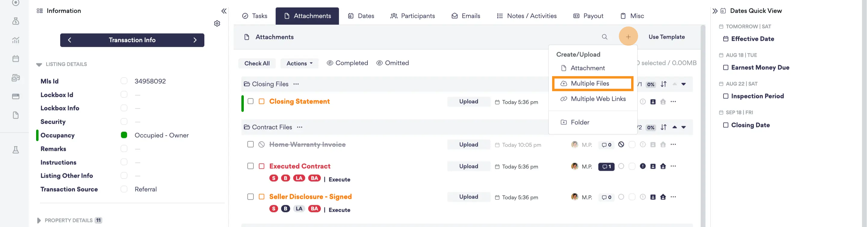This screenshot has width=868, height=227.
Task: Toggle Completed attachments visibility
Action: [347, 63]
